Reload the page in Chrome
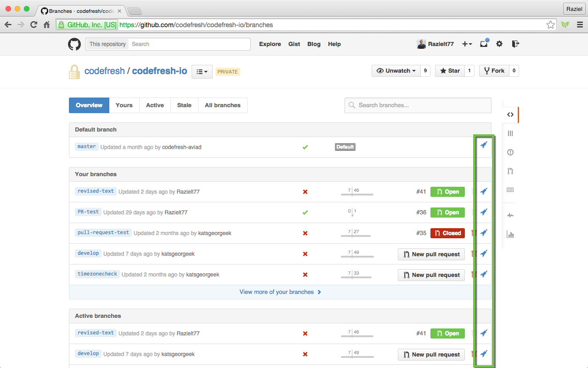The height and width of the screenshot is (368, 588). click(34, 25)
